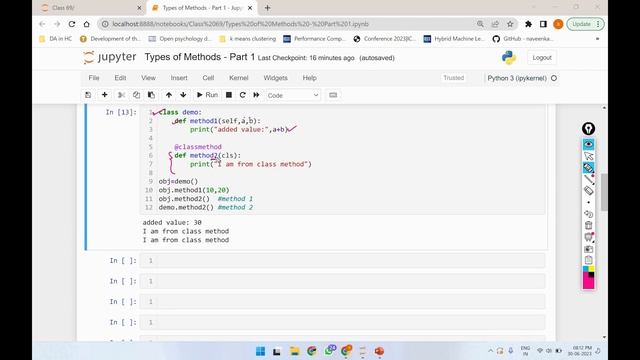Viewport: 640px width, 360px height.
Task: Open the GitHub bookmark
Action: (523, 39)
